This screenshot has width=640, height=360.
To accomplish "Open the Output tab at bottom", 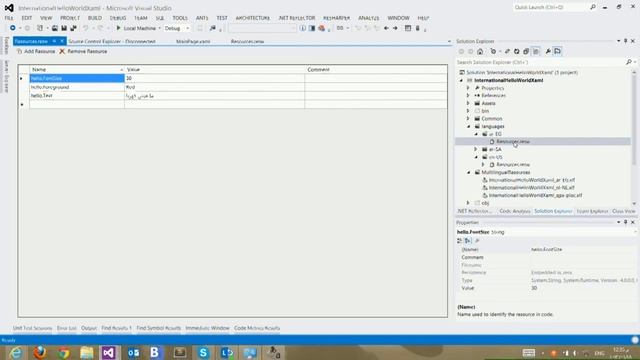I will point(89,328).
